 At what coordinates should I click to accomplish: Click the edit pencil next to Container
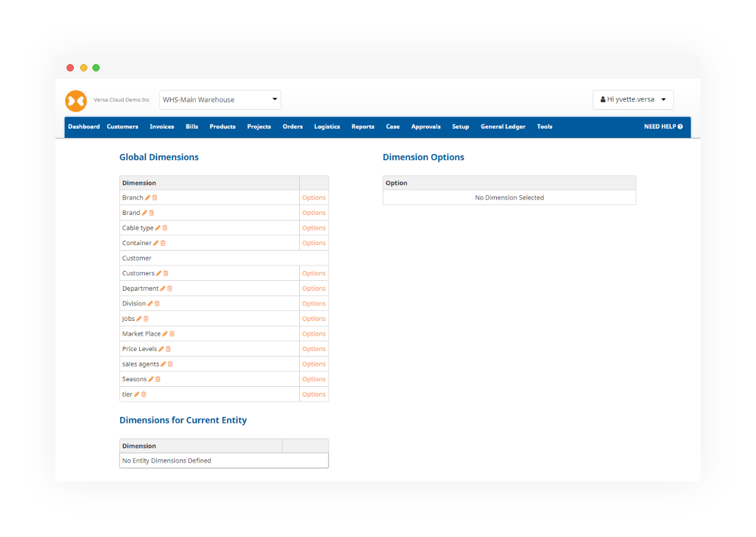coord(156,243)
